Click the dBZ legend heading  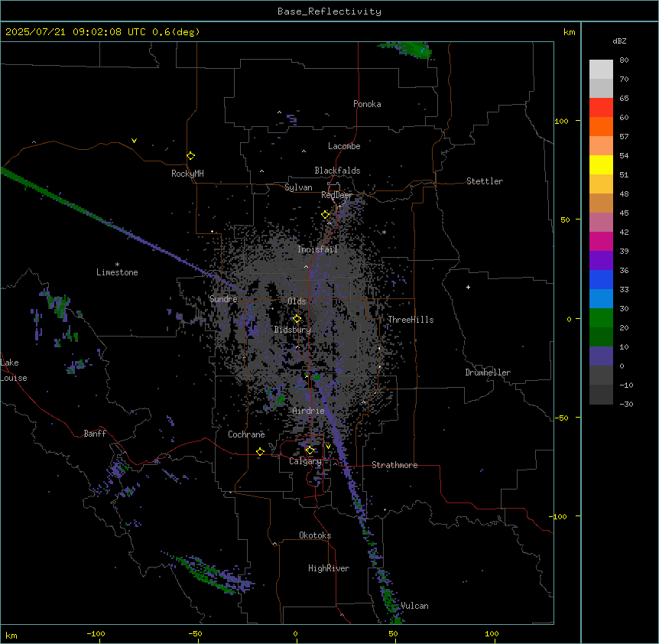(x=619, y=41)
